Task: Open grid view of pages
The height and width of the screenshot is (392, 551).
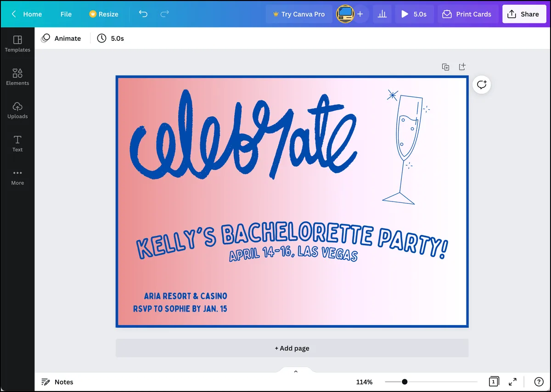Action: [494, 382]
